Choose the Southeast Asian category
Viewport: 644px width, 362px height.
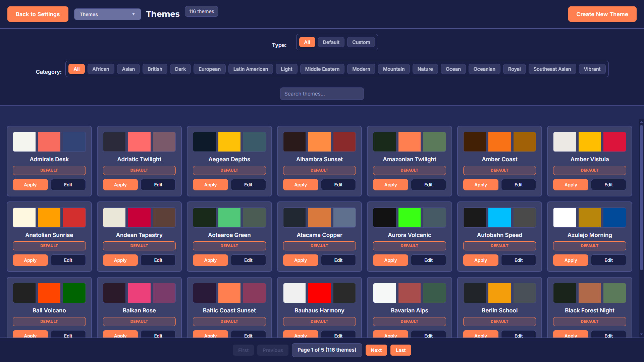coord(552,69)
